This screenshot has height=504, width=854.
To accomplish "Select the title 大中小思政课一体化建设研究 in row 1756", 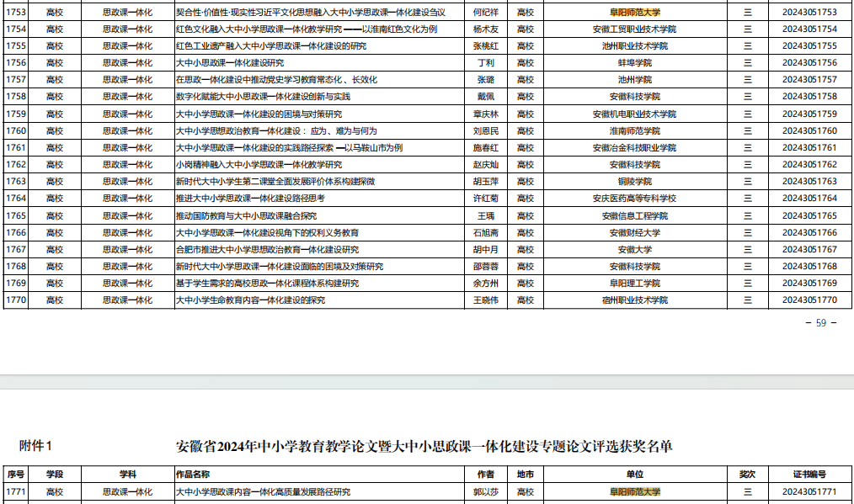I will pos(229,63).
